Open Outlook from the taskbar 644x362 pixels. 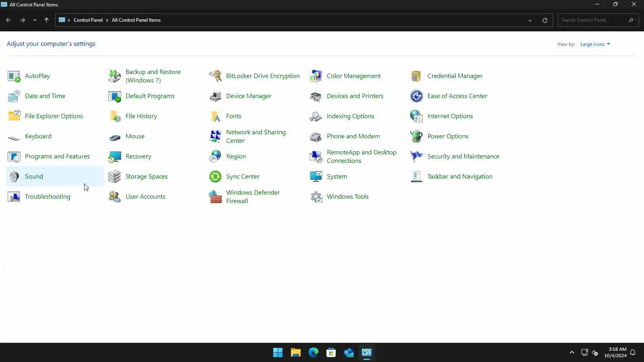pyautogui.click(x=349, y=353)
